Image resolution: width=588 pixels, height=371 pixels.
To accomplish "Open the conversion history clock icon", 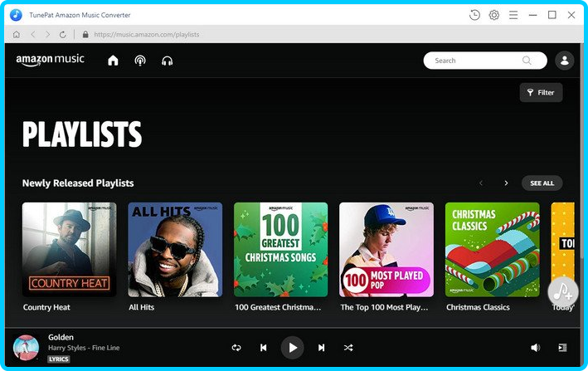I will [474, 15].
